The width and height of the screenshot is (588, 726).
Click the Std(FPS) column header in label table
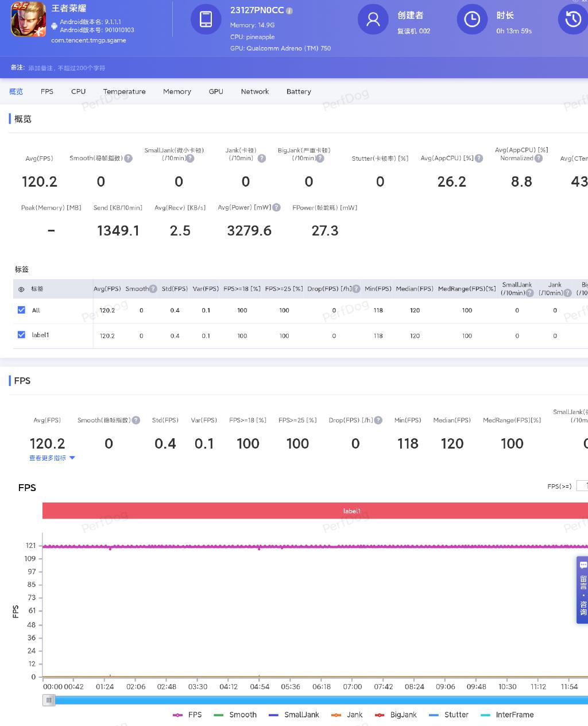tap(175, 289)
